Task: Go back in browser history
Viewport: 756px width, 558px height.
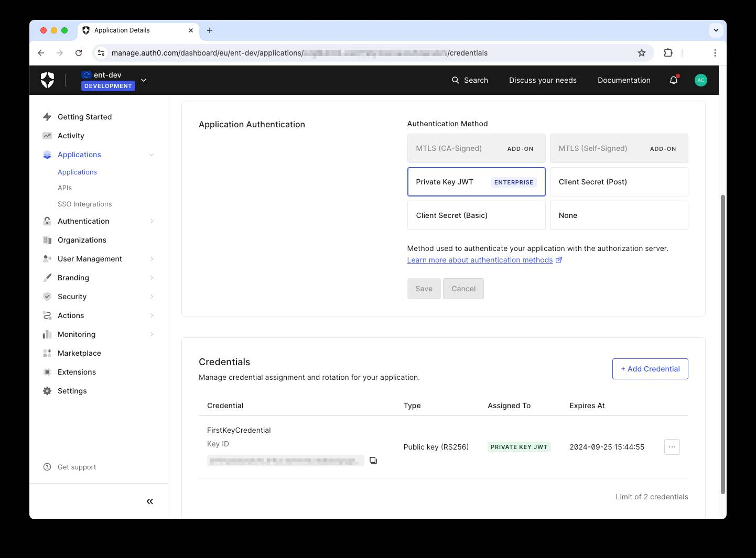Action: pos(41,53)
